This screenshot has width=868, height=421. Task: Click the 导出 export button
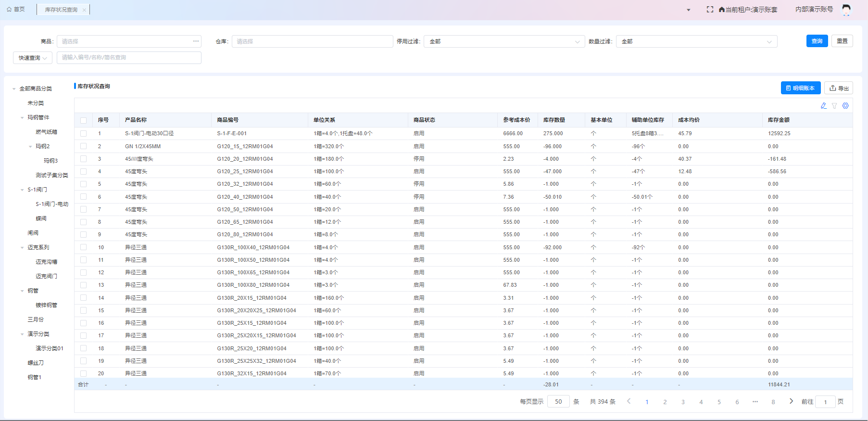coord(838,88)
